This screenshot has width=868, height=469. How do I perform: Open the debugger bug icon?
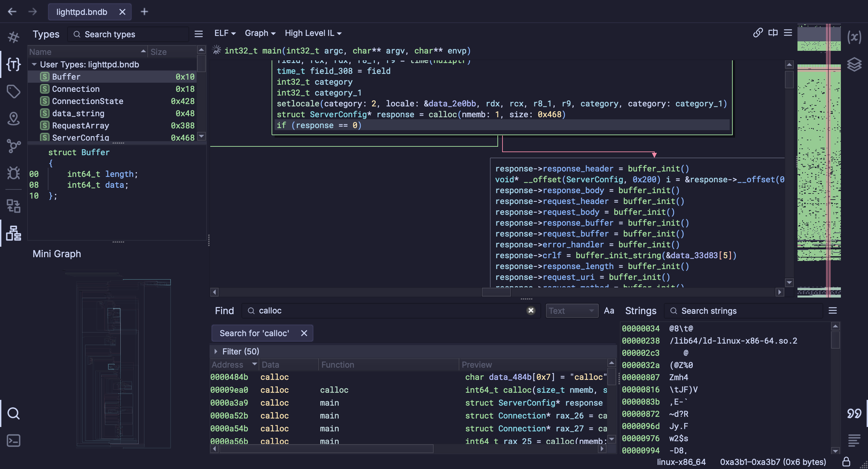(14, 173)
